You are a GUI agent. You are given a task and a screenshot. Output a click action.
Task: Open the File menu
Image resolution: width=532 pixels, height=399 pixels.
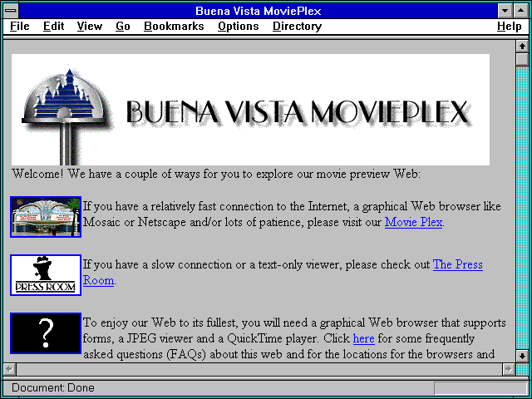[x=20, y=26]
